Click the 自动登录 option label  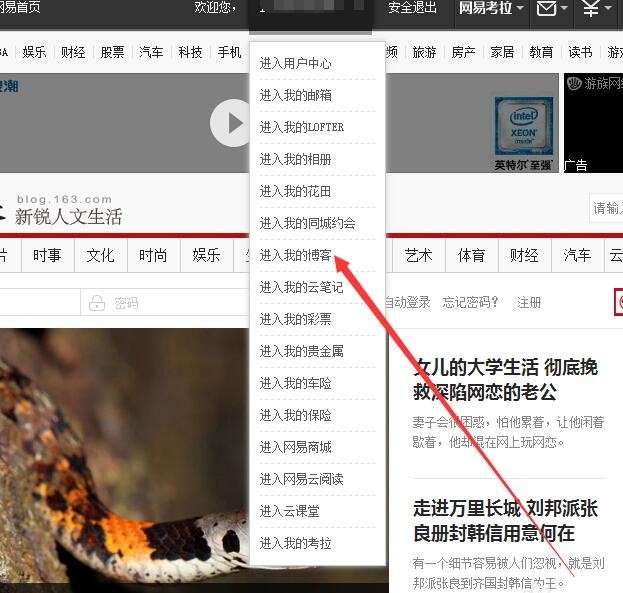click(x=408, y=302)
